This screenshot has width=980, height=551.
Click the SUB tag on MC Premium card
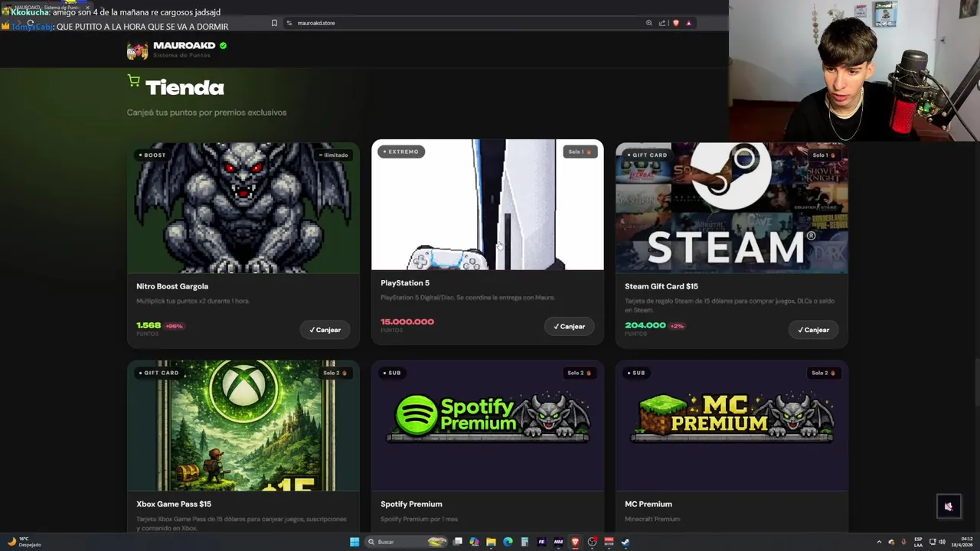(635, 373)
